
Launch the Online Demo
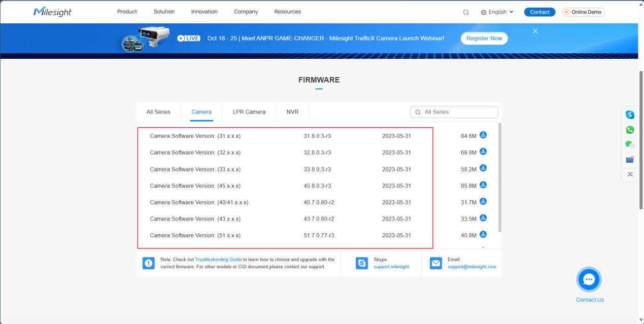point(583,12)
